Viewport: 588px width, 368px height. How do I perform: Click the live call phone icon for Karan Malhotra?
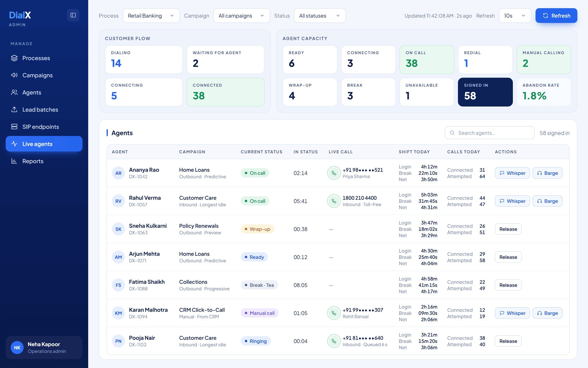334,313
